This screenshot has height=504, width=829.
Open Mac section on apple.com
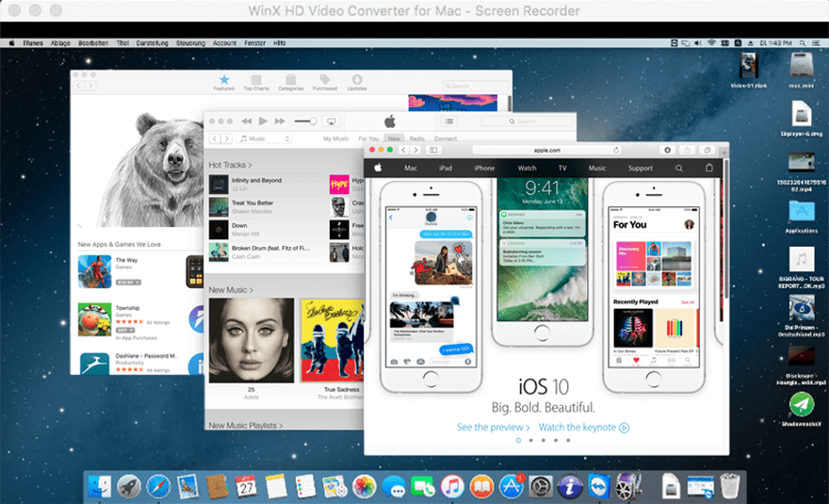411,169
